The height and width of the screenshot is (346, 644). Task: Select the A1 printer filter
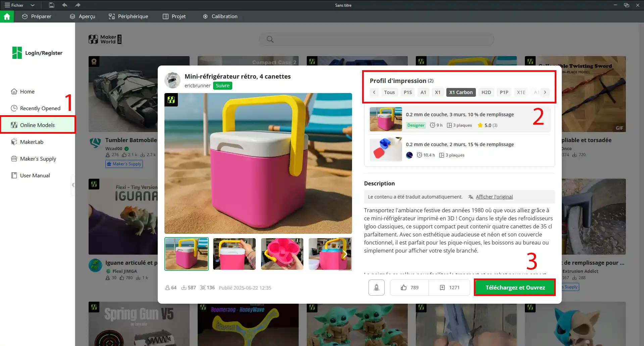coord(423,92)
